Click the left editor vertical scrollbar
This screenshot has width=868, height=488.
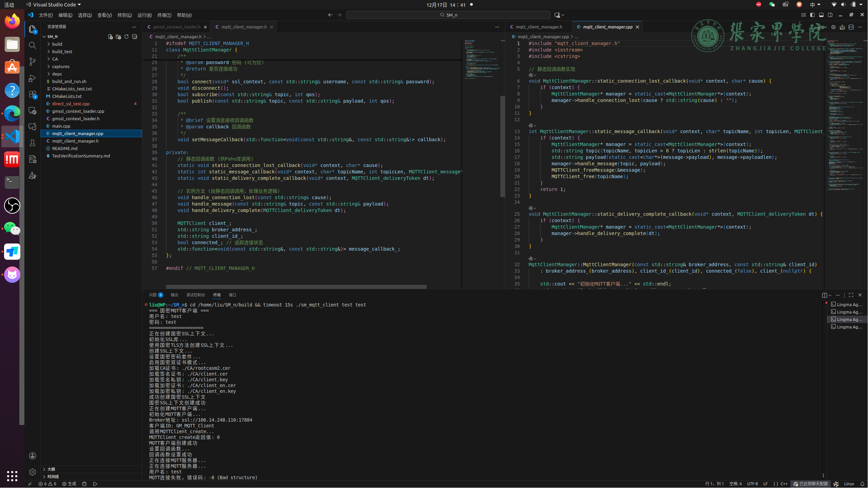tap(503, 146)
